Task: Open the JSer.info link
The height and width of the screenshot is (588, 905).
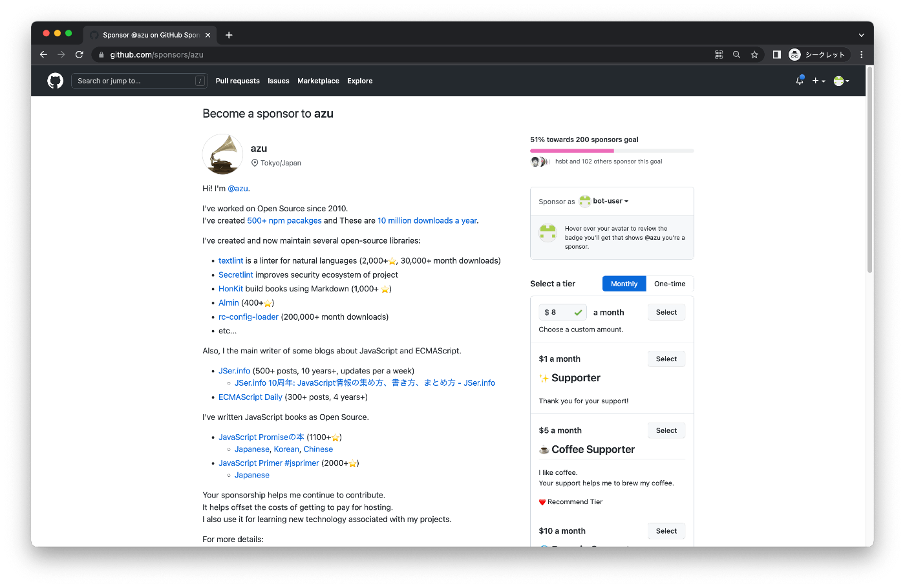Action: [234, 371]
